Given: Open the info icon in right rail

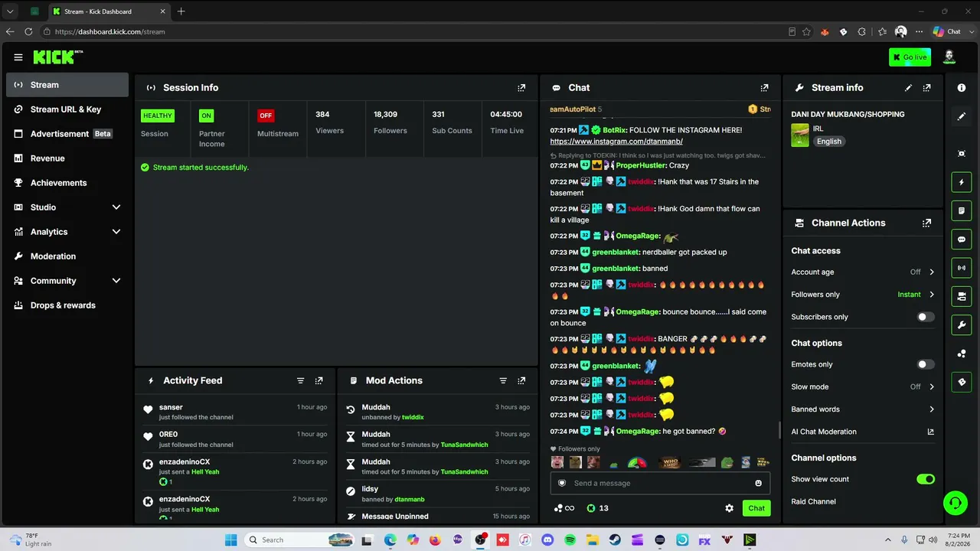Looking at the screenshot, I should 962,88.
